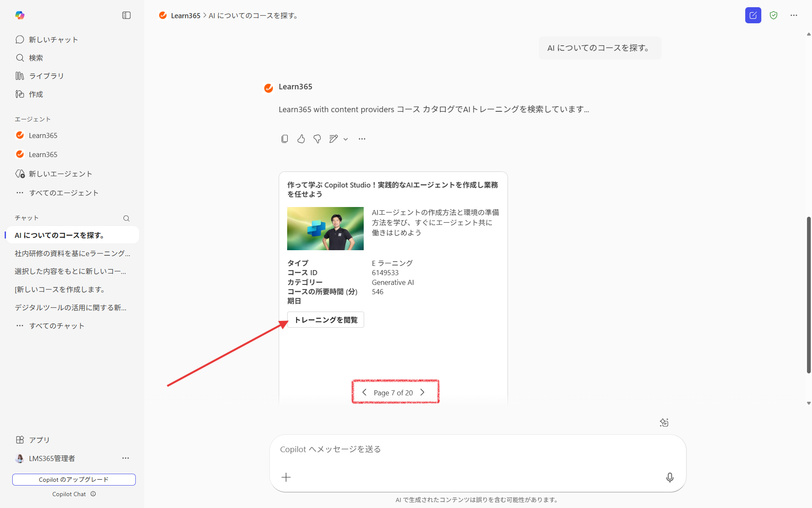812x508 pixels.
Task: Open chat '社内研修の資料を基にeラーニング...'
Action: coord(73,253)
